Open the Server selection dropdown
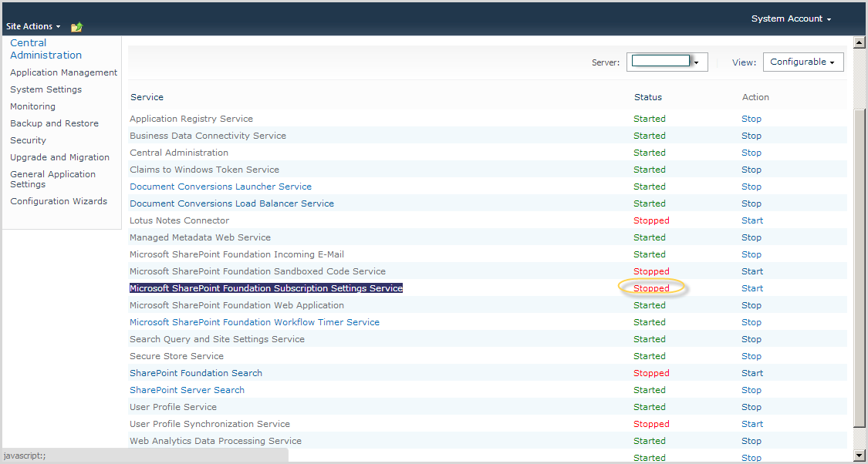 [667, 62]
